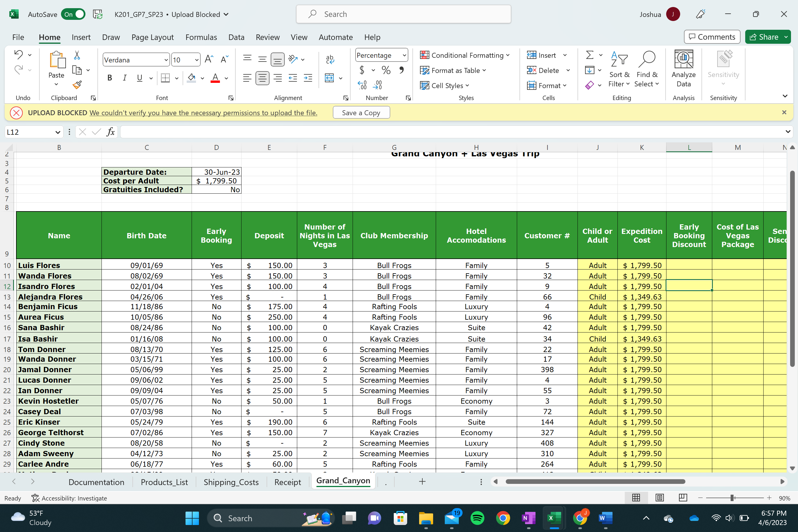Screen dimensions: 798x532
Task: Switch to the Products_List sheet tab
Action: [164, 482]
